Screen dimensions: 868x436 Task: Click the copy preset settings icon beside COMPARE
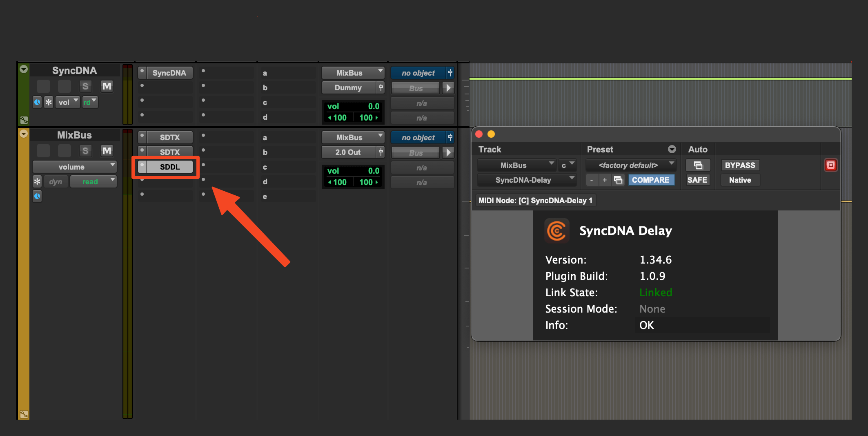coord(618,180)
